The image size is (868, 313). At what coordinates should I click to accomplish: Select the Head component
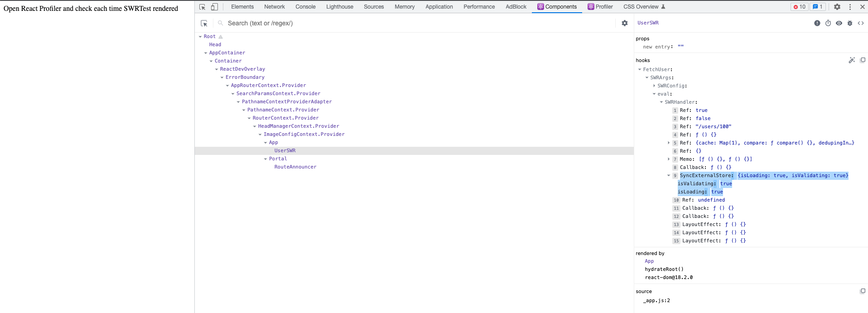point(215,44)
